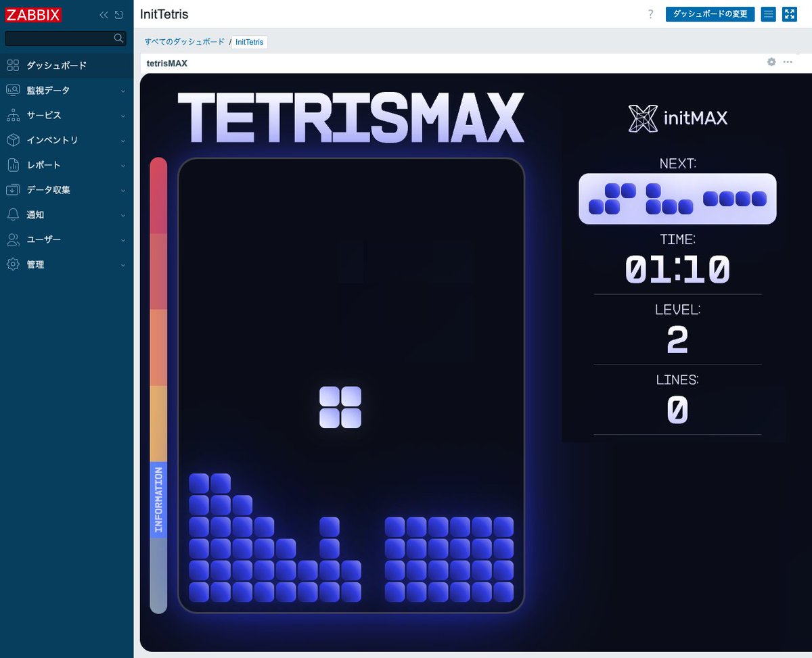Click the monitoring data eye-screen icon
This screenshot has width=812, height=658.
[13, 91]
